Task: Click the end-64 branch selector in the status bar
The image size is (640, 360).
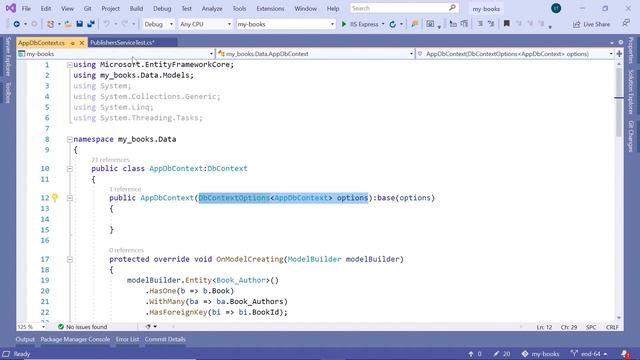Action: [x=589, y=354]
